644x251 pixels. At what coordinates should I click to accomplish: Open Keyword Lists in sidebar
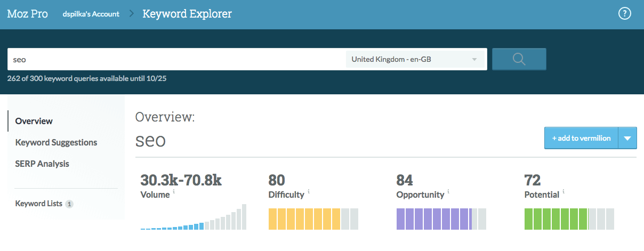39,204
